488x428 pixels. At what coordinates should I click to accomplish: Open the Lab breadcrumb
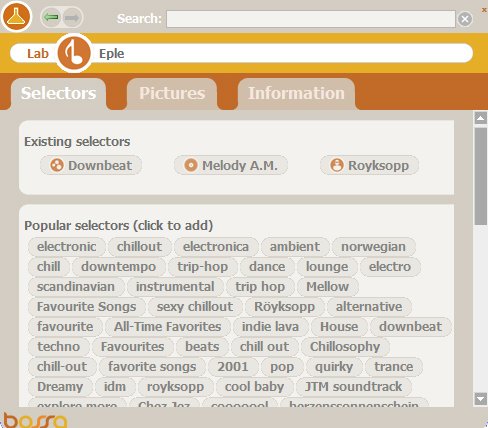(38, 53)
